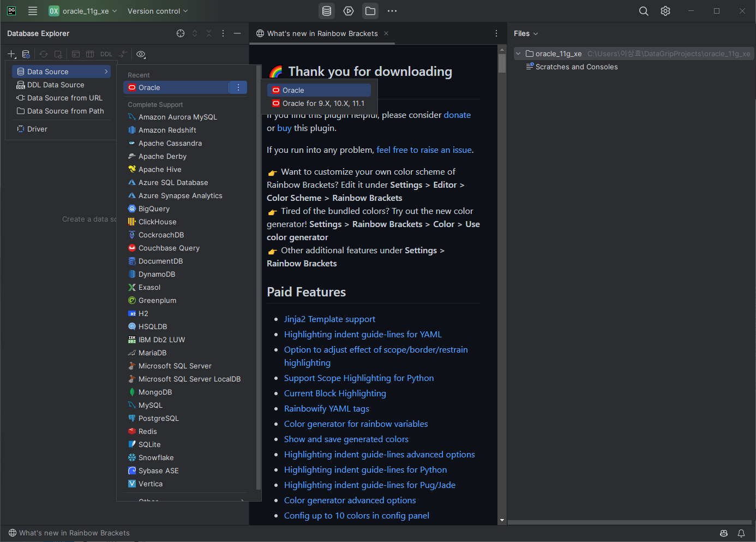Click the Jump to Source arrows icon
Image resolution: width=756 pixels, height=542 pixels.
pos(123,54)
